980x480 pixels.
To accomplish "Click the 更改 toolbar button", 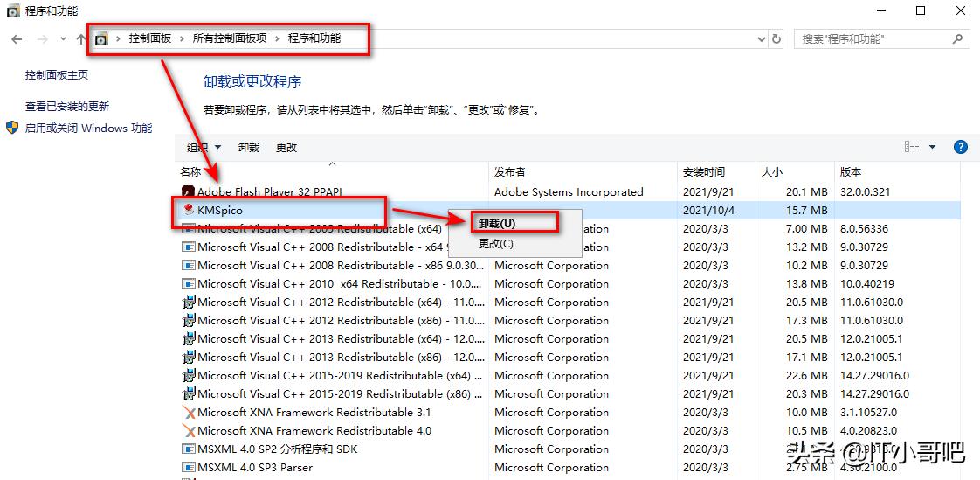I will (x=286, y=148).
